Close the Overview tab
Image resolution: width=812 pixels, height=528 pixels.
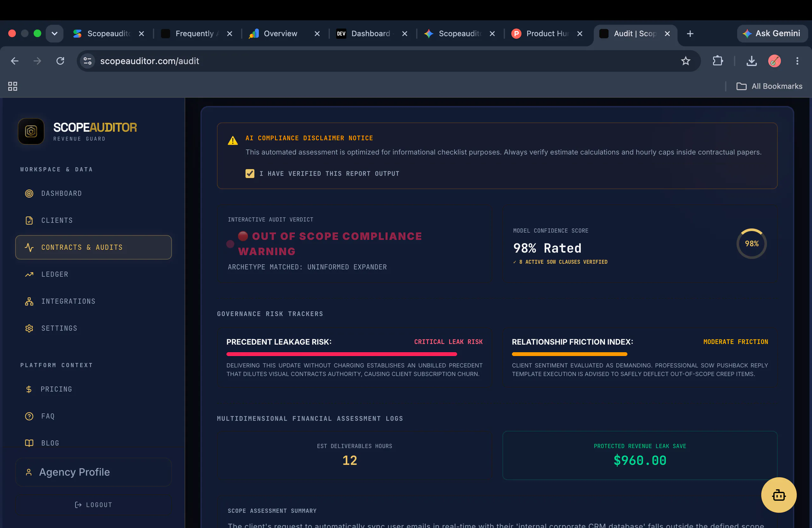pos(317,33)
